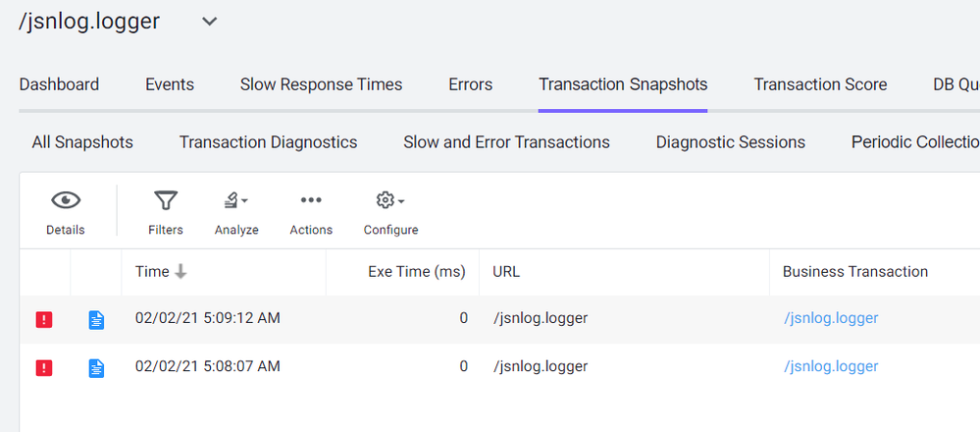Click the Exe Time (ms) column header
Screen dimensions: 980x432
point(416,272)
